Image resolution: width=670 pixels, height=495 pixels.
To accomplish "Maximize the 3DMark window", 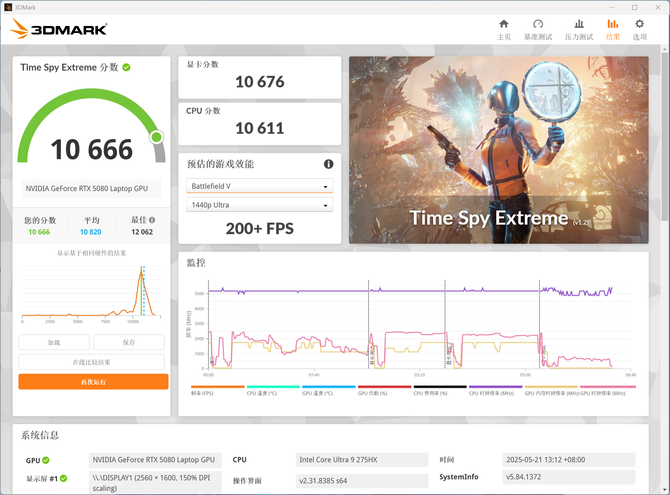I will click(635, 7).
